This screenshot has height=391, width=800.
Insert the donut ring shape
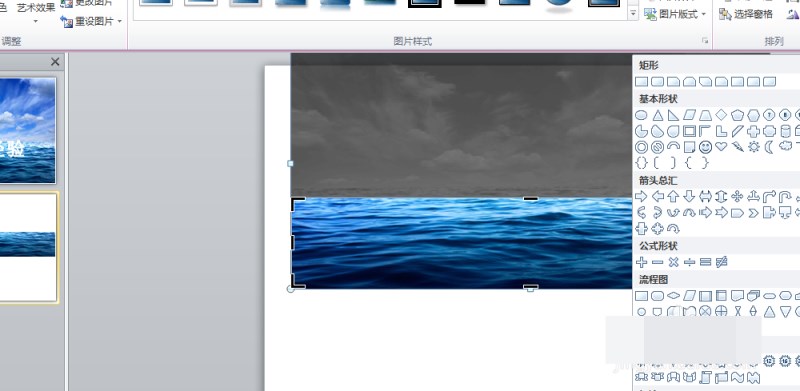click(641, 148)
